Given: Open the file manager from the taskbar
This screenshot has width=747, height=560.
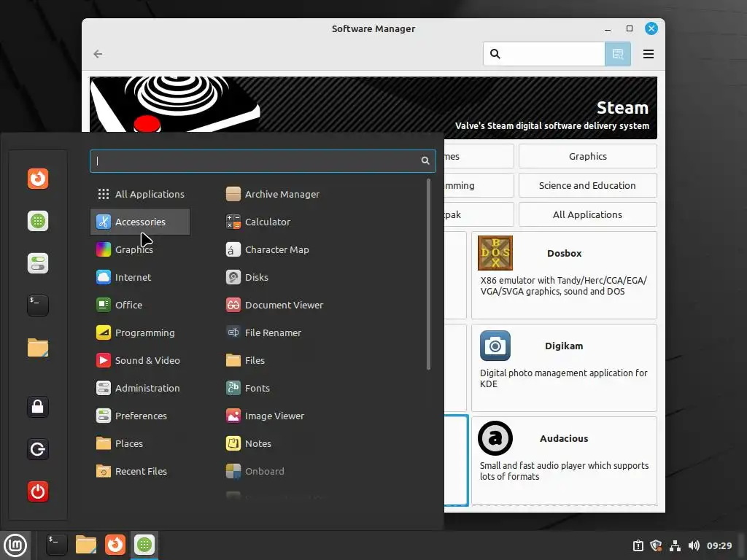Looking at the screenshot, I should pyautogui.click(x=86, y=545).
